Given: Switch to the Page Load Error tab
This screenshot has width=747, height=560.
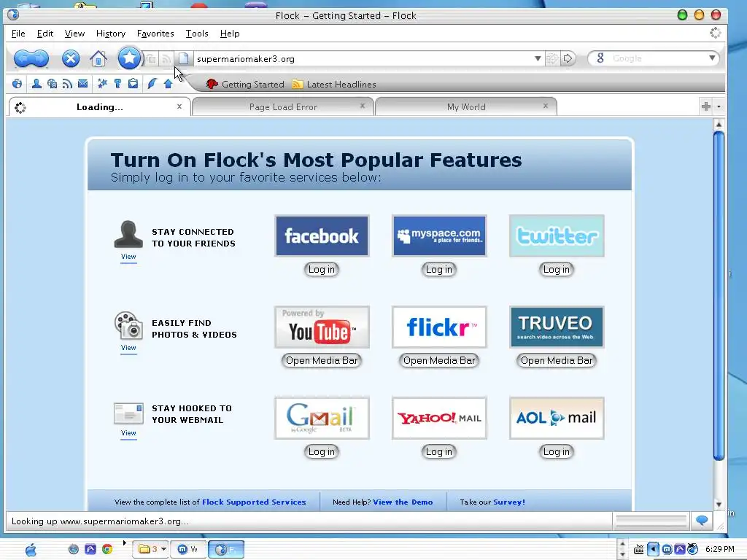Looking at the screenshot, I should tap(283, 106).
